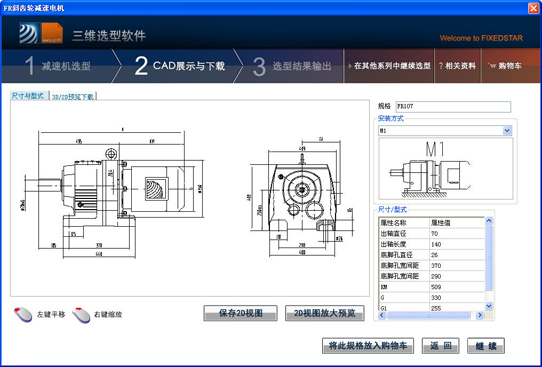This screenshot has height=367, width=542.
Task: Click the scroll-left arrow of the property table
Action: point(382,315)
